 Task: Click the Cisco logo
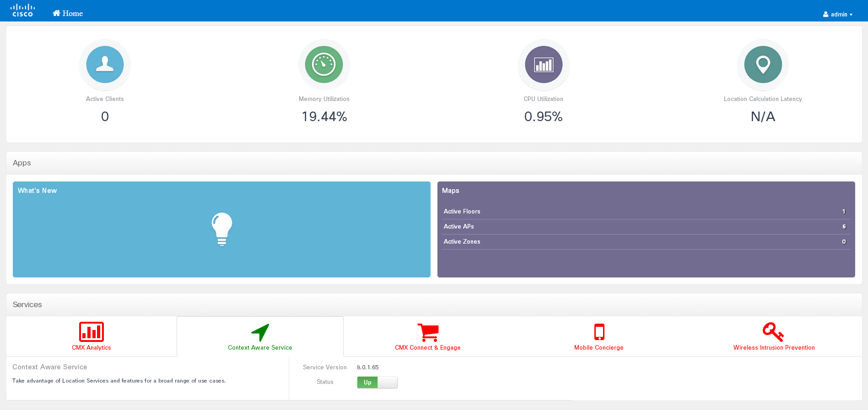[22, 11]
